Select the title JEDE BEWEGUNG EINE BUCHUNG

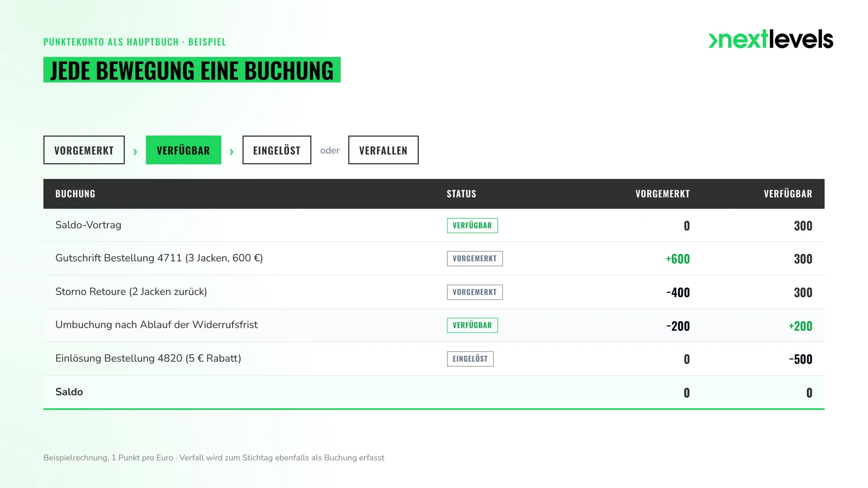(192, 70)
